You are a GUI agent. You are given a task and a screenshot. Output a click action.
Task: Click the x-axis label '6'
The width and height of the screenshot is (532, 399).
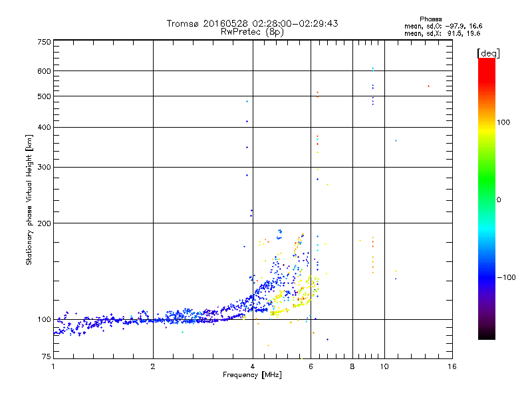[x=311, y=366]
